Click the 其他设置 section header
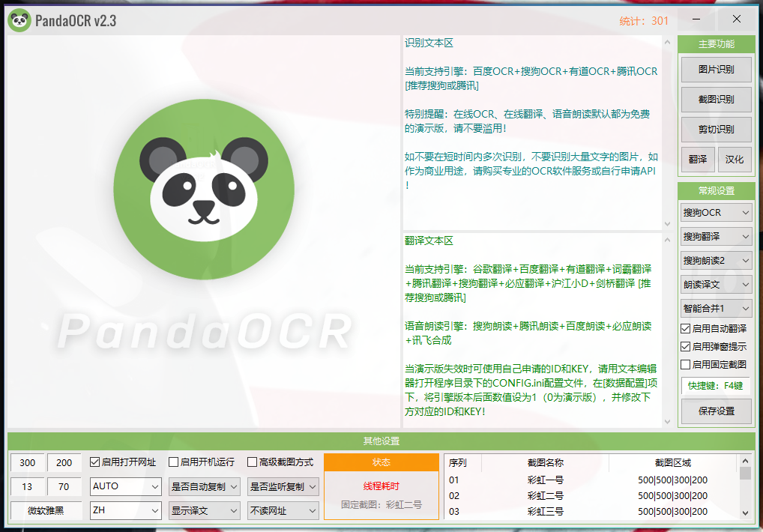 pos(381,441)
